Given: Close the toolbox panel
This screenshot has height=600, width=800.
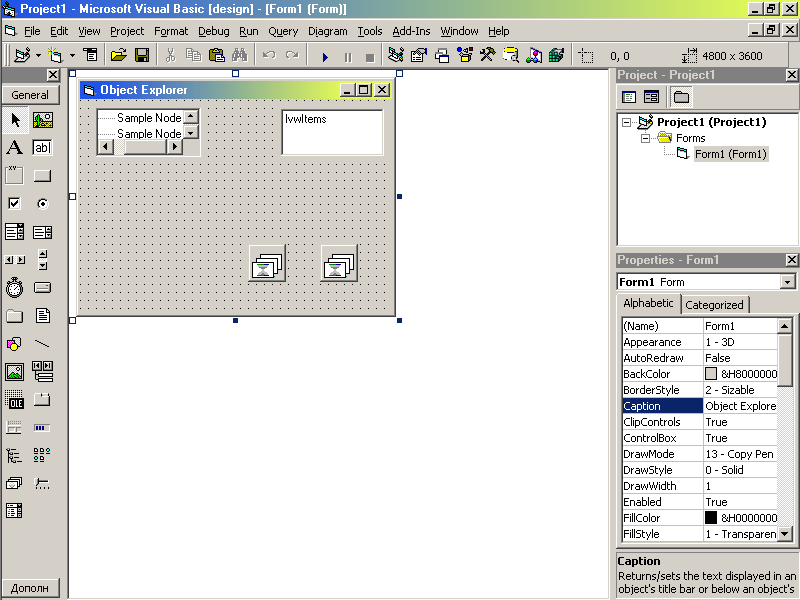Looking at the screenshot, I should [x=53, y=75].
